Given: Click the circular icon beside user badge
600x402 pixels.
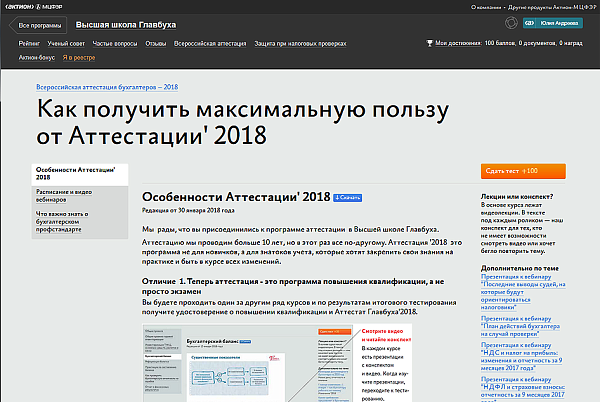Looking at the screenshot, I should click(511, 23).
